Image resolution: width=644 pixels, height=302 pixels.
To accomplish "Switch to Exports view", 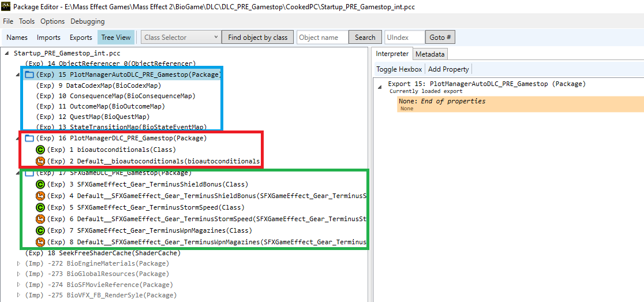I will pyautogui.click(x=81, y=38).
